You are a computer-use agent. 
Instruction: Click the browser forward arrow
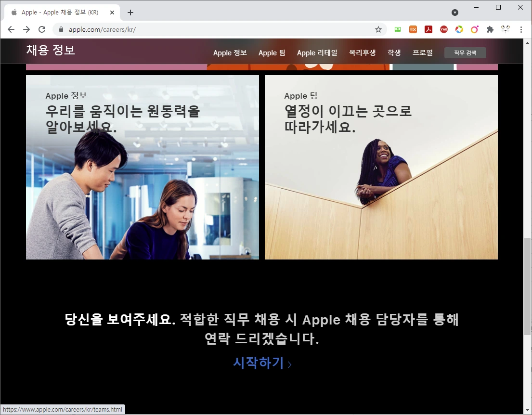[x=26, y=29]
